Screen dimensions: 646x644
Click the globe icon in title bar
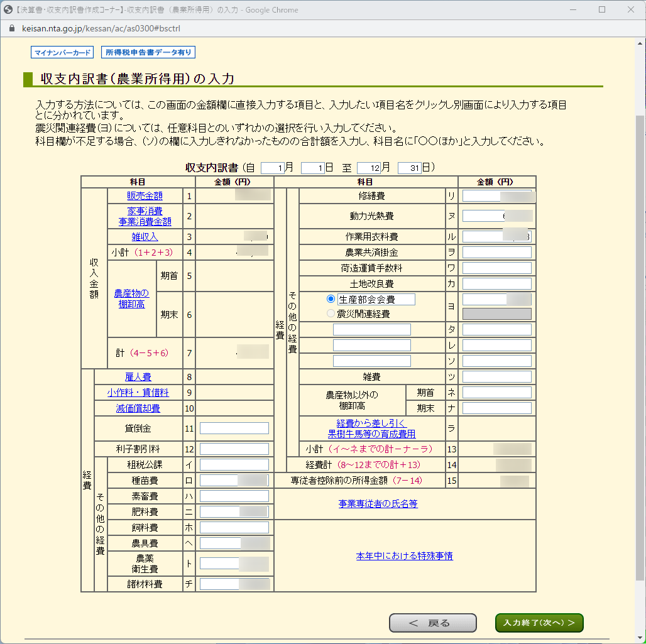[8, 9]
